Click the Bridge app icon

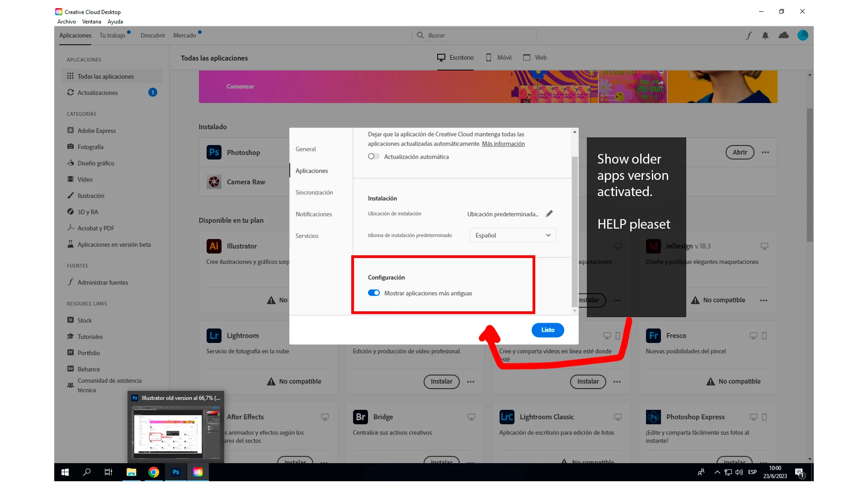click(360, 417)
